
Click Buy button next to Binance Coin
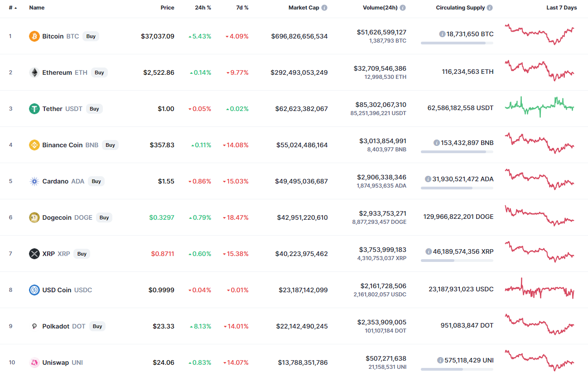coord(110,145)
